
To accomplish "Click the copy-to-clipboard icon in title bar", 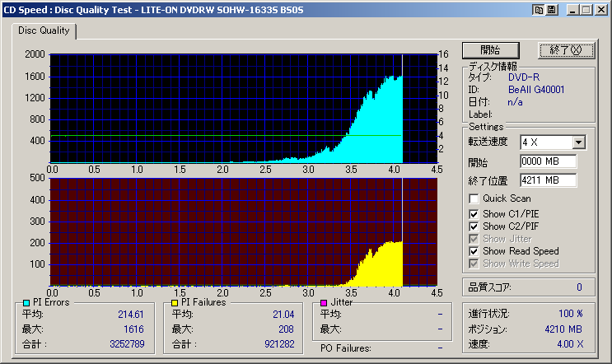I will coord(539,10).
